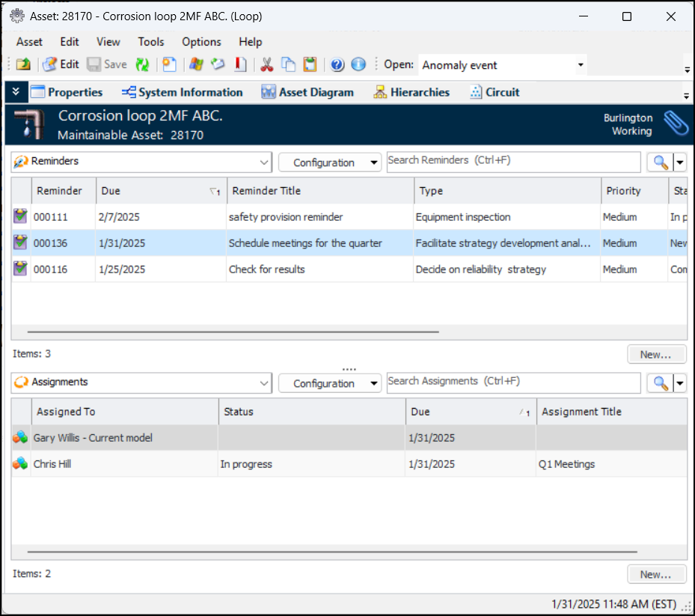Open the Tools menu
695x616 pixels.
[x=150, y=42]
